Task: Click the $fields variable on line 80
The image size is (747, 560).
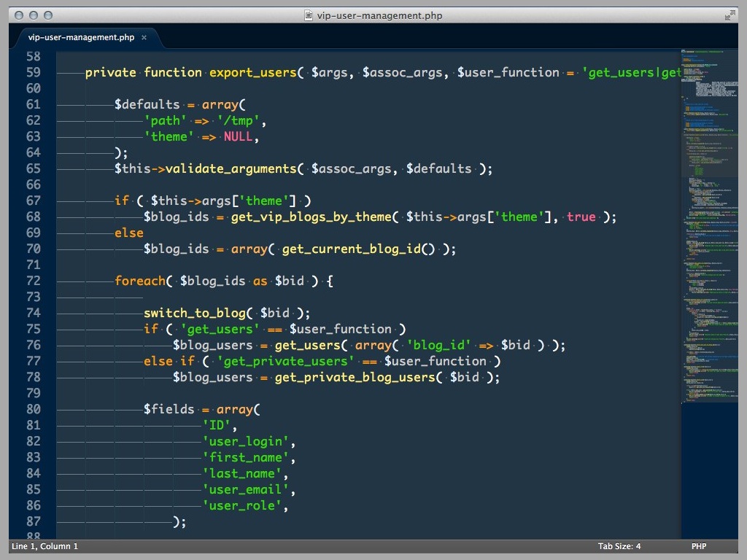Action: coord(169,410)
